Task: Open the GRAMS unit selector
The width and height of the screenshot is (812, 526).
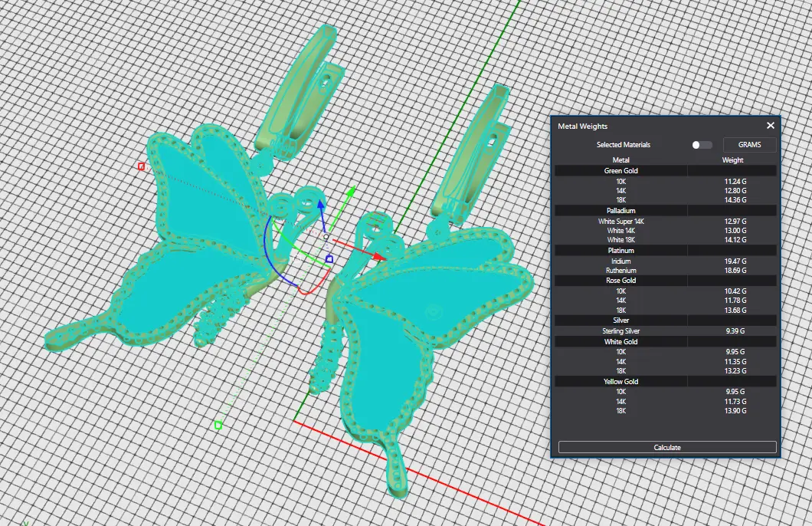Action: (x=749, y=145)
